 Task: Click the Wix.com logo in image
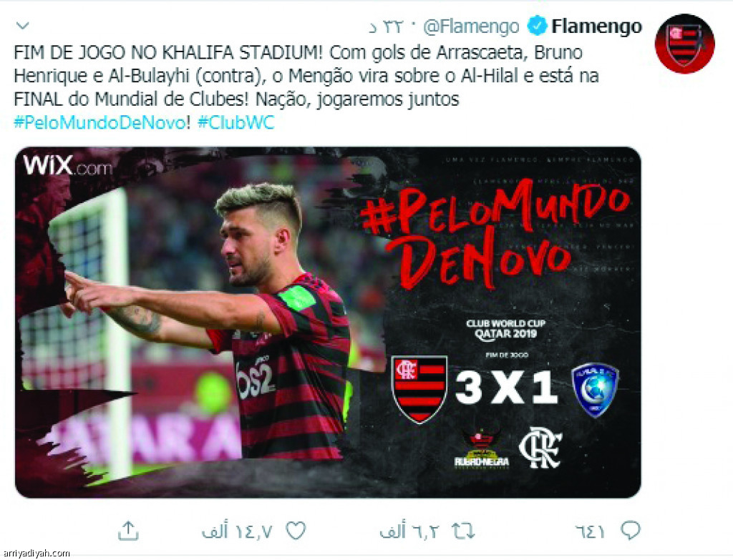[x=68, y=165]
